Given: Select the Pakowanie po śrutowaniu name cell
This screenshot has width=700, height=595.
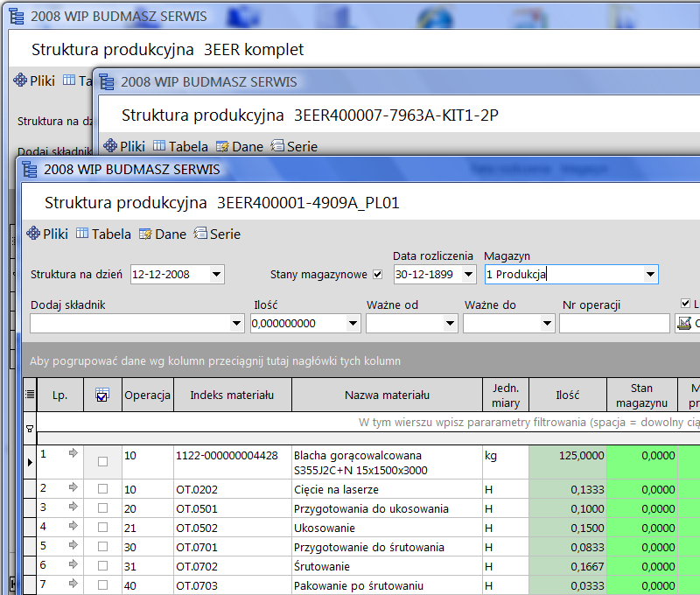Looking at the screenshot, I should point(388,585).
